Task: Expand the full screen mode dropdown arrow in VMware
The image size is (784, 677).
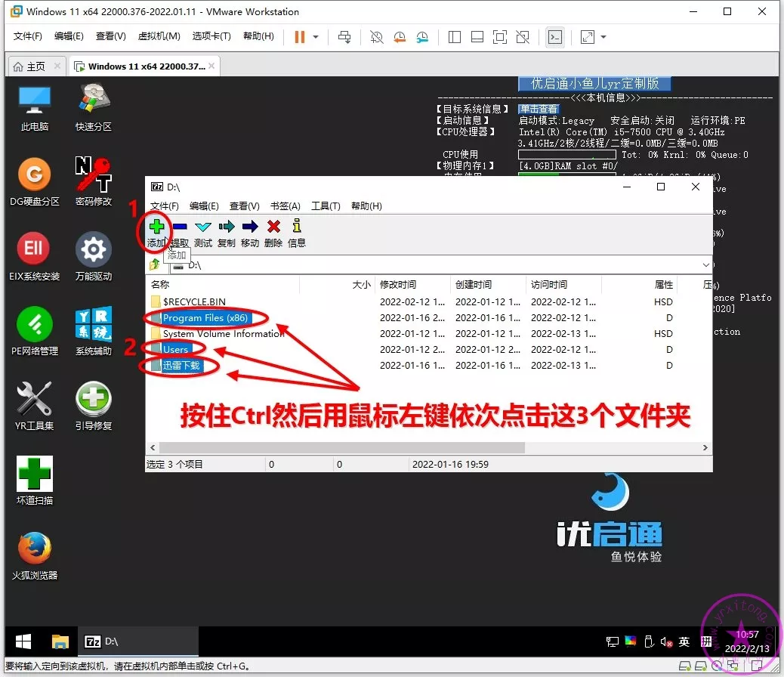Action: coord(603,37)
